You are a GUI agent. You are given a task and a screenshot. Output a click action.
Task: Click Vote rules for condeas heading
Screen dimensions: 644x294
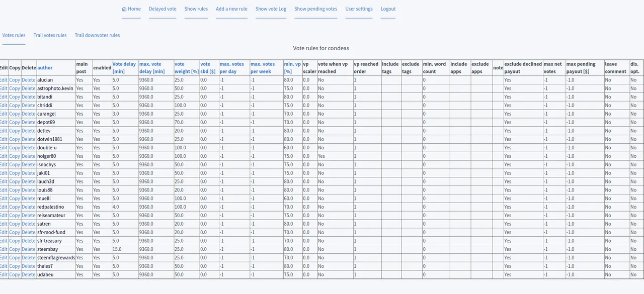[x=321, y=48]
